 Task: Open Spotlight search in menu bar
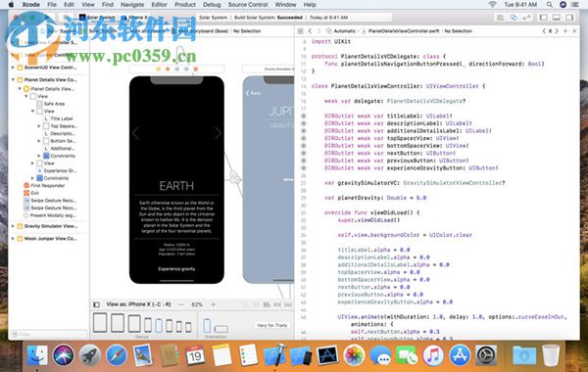click(550, 5)
